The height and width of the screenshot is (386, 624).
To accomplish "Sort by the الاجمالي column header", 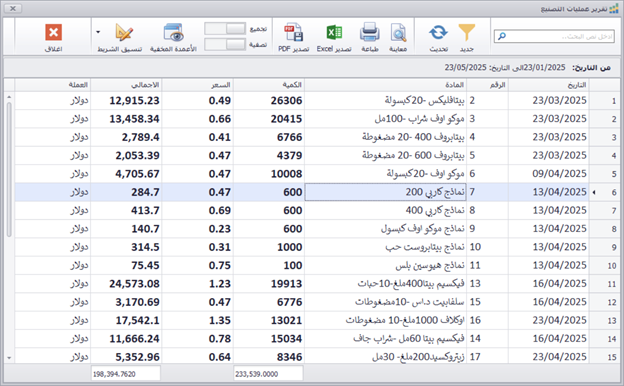I will coord(126,85).
